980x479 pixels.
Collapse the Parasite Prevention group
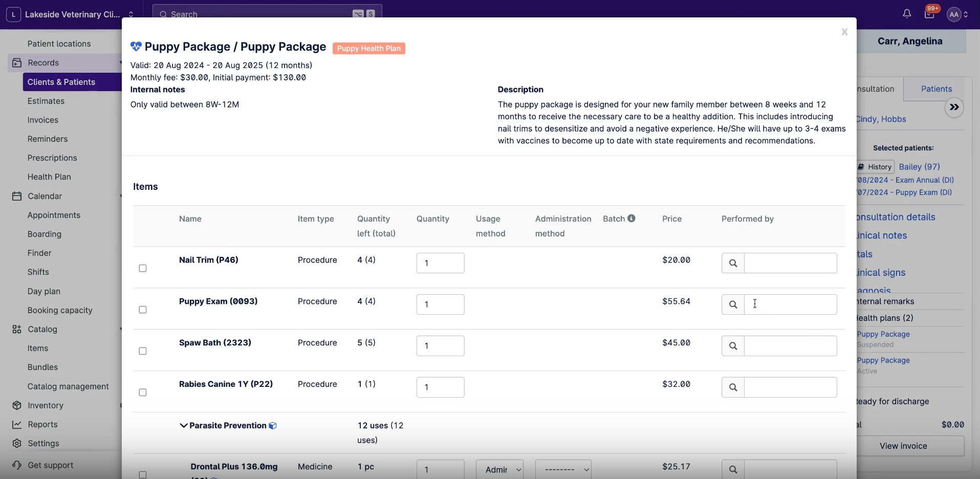click(183, 426)
